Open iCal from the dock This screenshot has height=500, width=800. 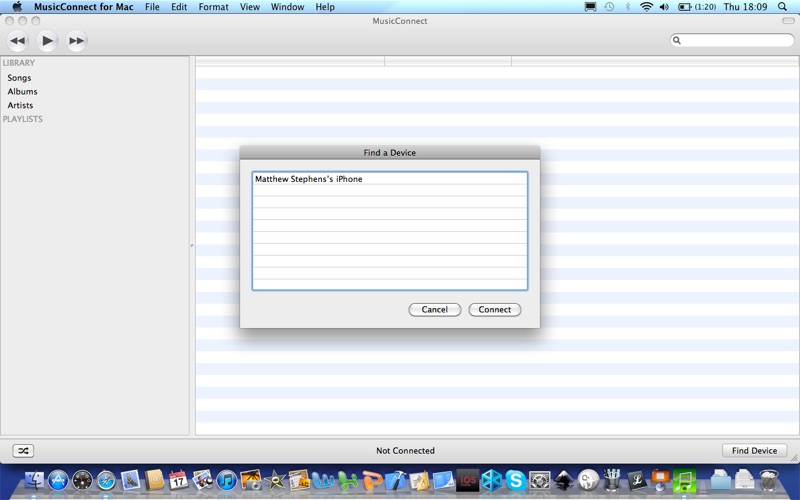pos(179,480)
